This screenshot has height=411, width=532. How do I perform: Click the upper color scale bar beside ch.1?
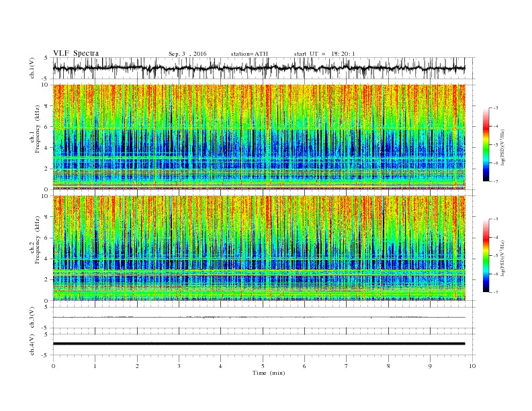coord(486,144)
